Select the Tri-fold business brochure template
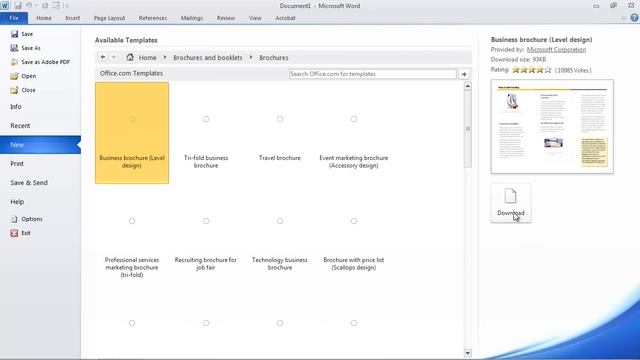Viewport: 640px width, 360px height. tap(206, 133)
